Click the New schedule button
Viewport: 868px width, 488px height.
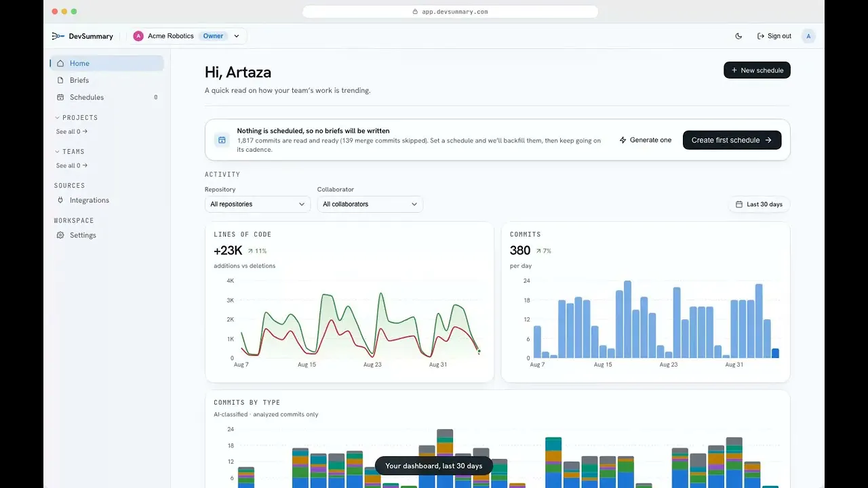point(757,70)
